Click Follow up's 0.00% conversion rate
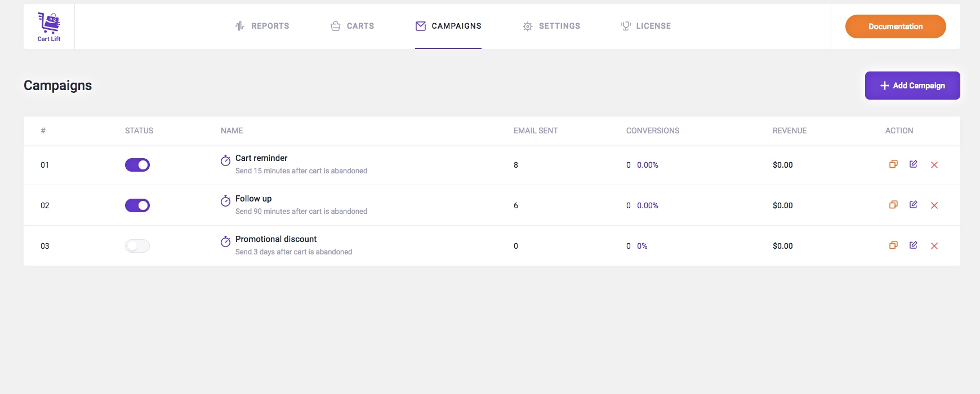980x394 pixels. [x=648, y=205]
